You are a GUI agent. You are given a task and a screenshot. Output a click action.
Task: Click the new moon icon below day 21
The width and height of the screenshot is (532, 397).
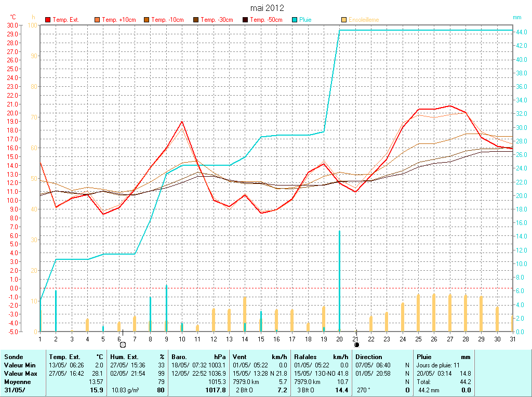(356, 345)
